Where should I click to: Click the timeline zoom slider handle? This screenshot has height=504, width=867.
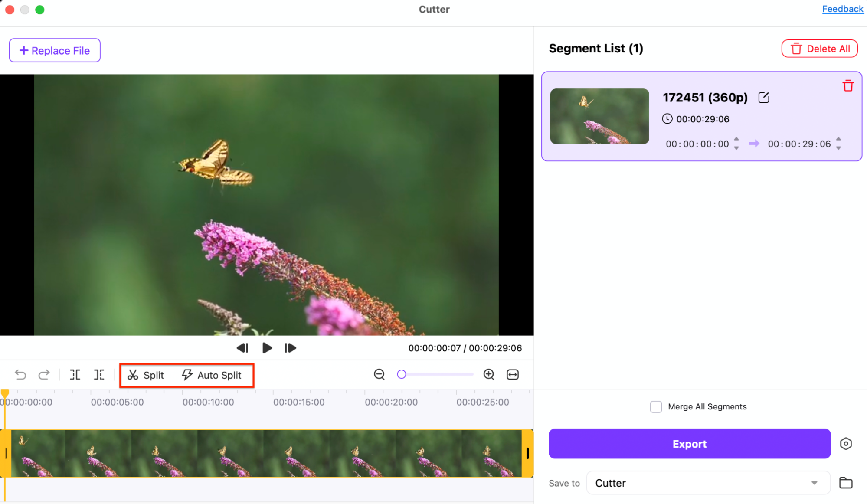point(402,374)
